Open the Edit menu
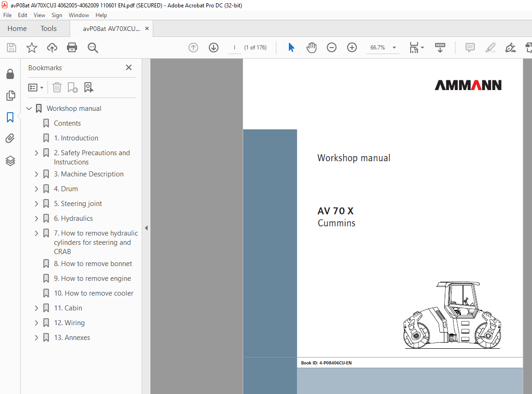532x394 pixels. (23, 15)
